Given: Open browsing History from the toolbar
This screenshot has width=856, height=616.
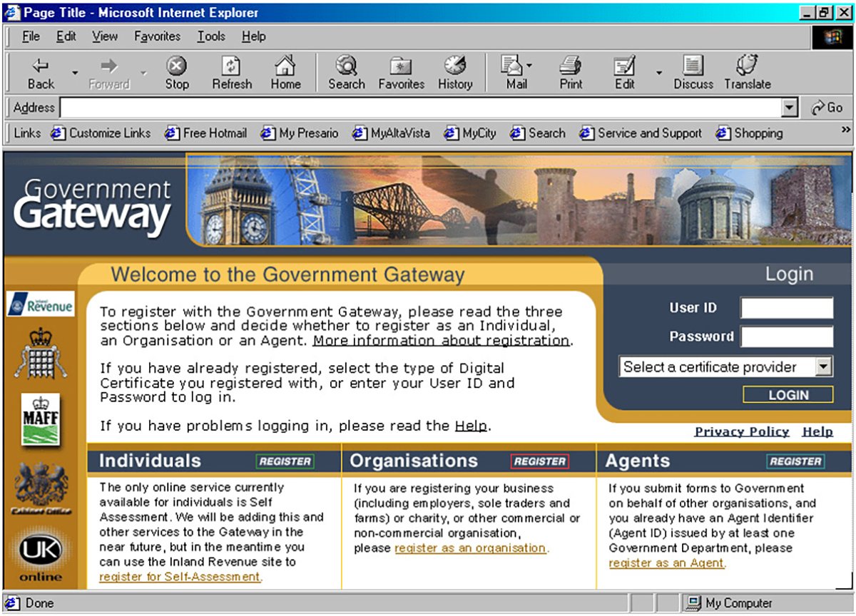Looking at the screenshot, I should [x=454, y=71].
